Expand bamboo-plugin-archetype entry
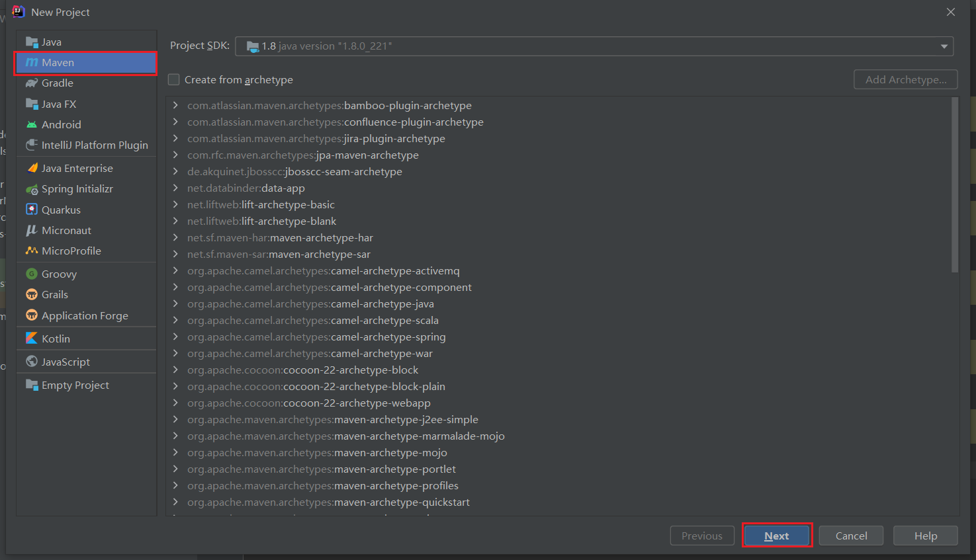 point(175,105)
